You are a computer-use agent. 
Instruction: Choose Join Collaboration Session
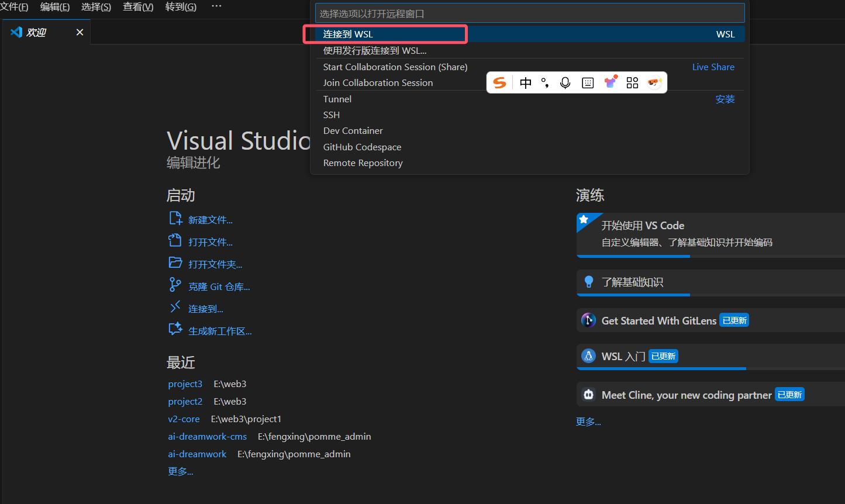(x=530, y=82)
